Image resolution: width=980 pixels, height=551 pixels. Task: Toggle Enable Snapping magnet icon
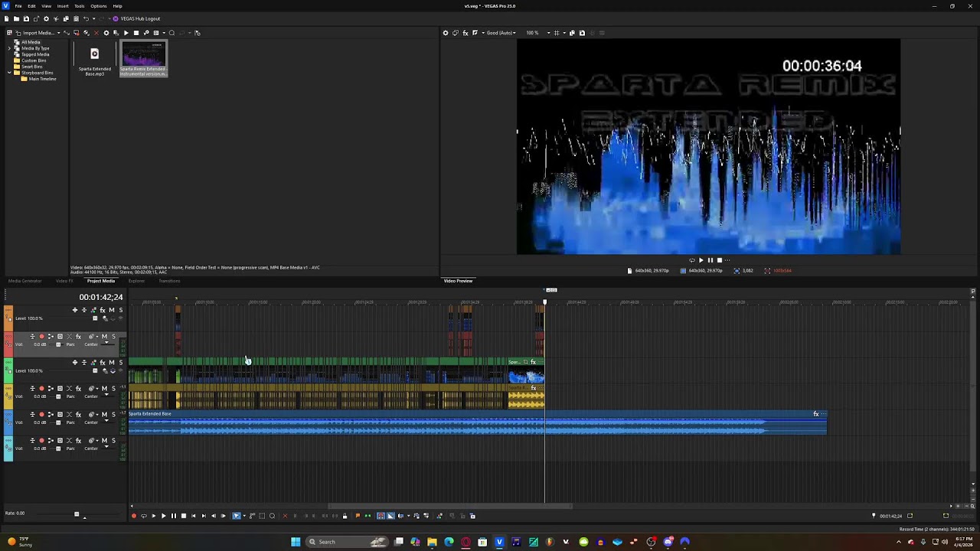(x=381, y=516)
